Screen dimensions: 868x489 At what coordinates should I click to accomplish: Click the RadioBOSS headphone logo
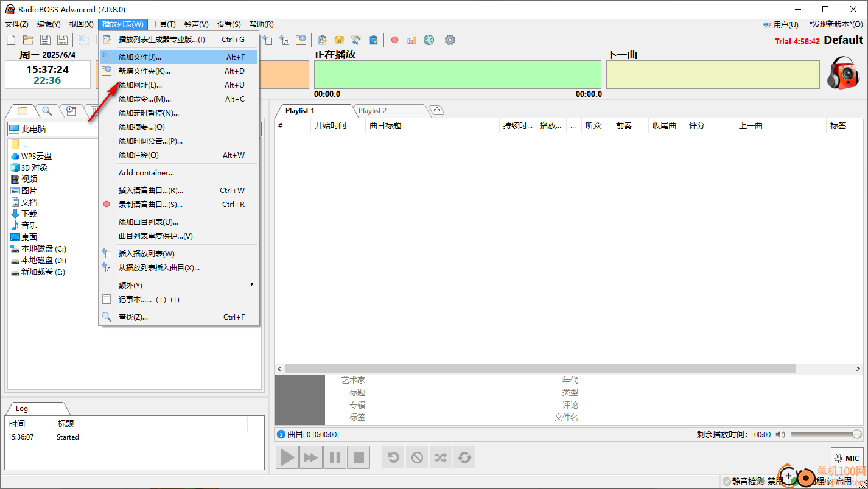[x=843, y=74]
